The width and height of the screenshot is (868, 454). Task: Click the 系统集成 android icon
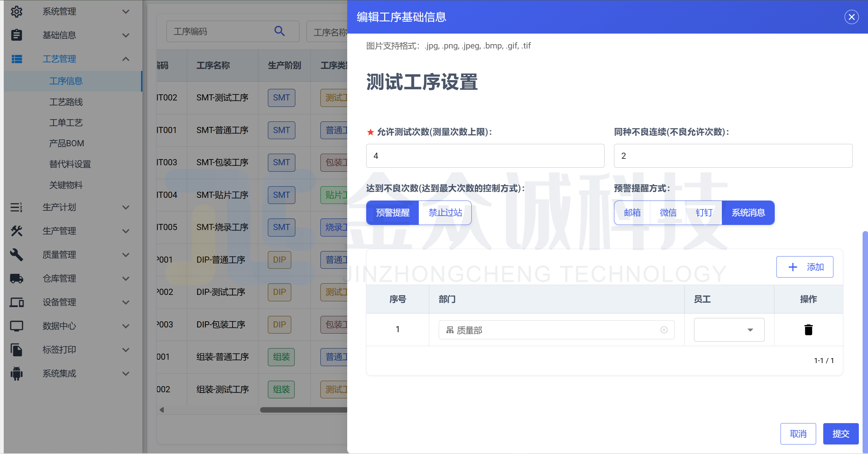coord(16,373)
